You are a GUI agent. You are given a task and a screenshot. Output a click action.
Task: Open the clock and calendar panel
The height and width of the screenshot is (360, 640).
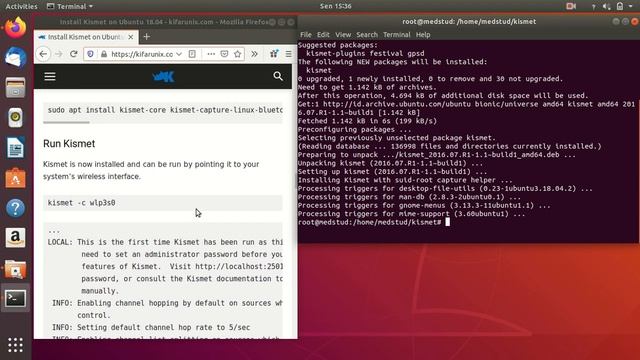pyautogui.click(x=336, y=6)
